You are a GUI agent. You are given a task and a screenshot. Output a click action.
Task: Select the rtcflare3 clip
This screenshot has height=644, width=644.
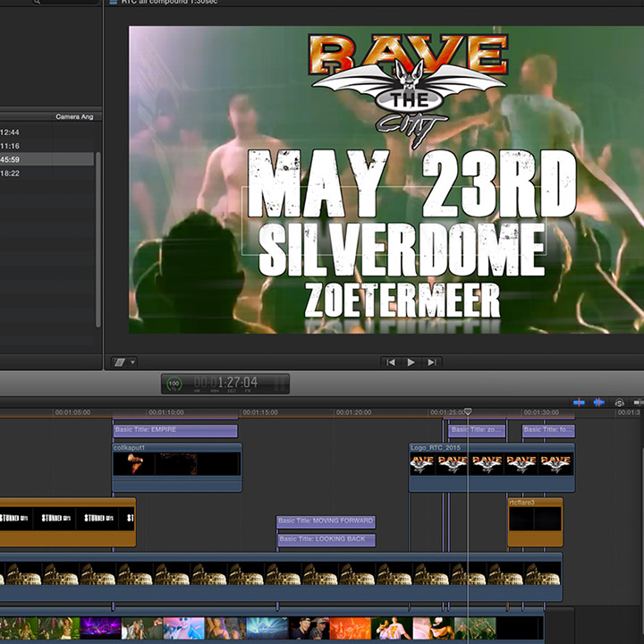tap(535, 522)
